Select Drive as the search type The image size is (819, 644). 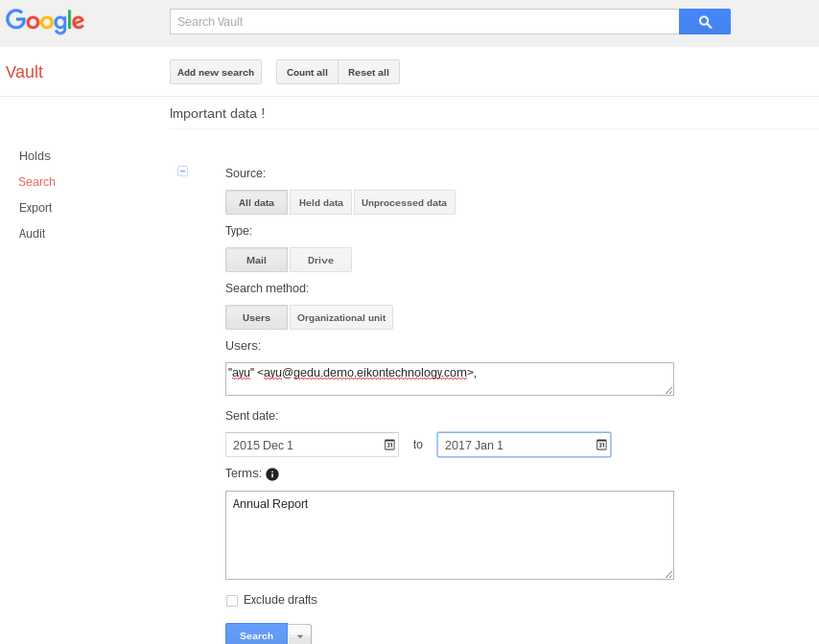(x=320, y=260)
